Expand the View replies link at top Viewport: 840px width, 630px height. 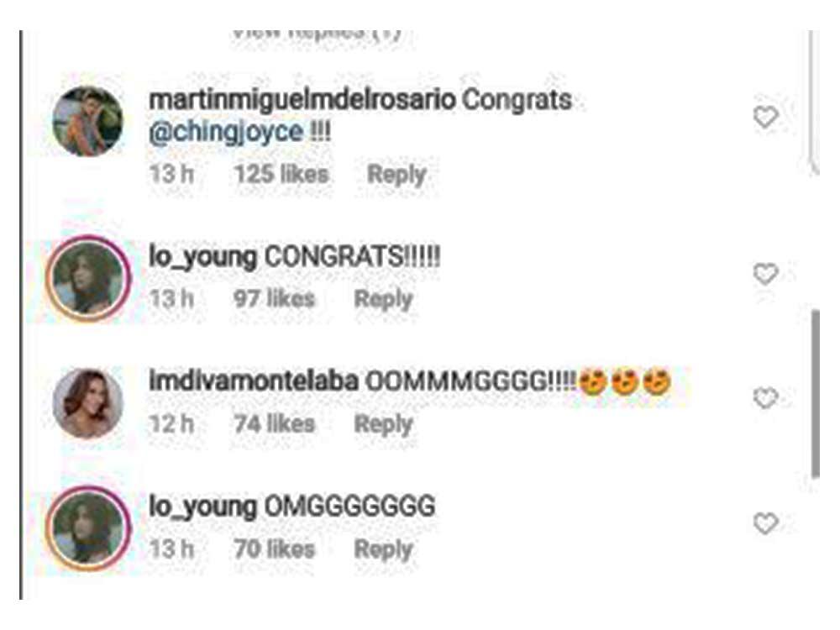pyautogui.click(x=316, y=34)
